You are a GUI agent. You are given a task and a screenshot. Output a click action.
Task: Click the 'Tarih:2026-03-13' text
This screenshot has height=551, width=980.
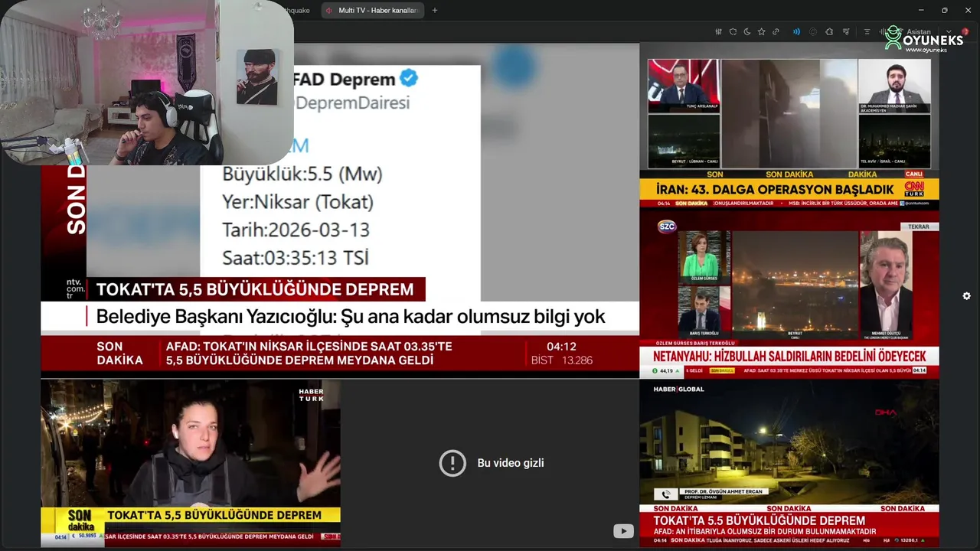tap(296, 230)
